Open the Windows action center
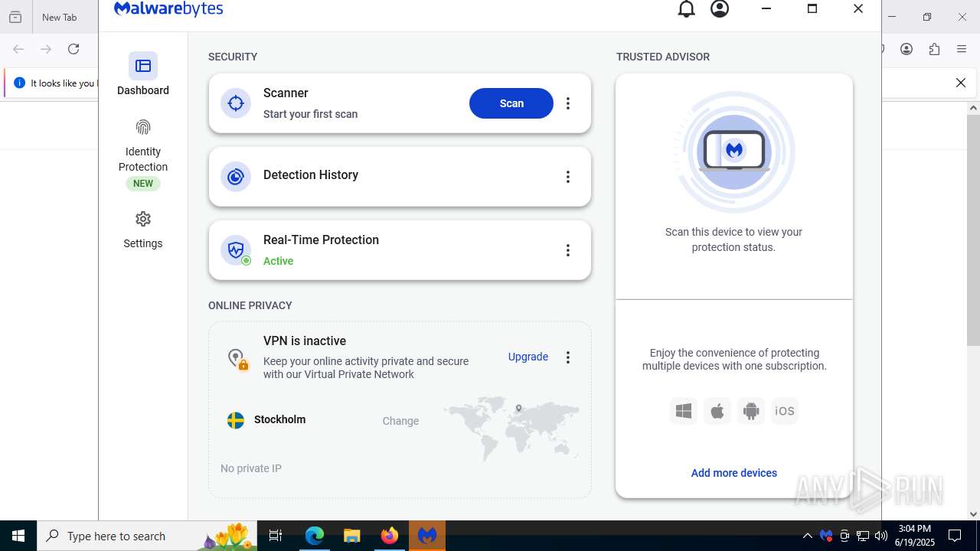Viewport: 980px width, 551px height. point(955,536)
